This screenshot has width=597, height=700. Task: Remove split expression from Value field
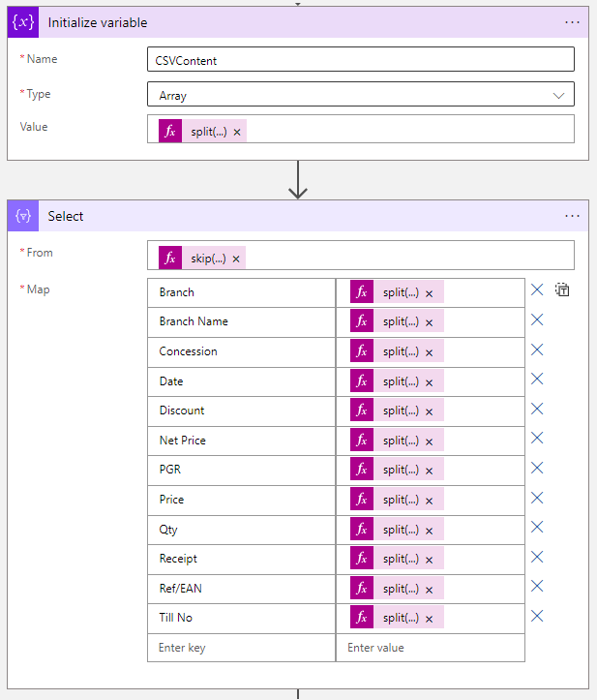coord(237,132)
